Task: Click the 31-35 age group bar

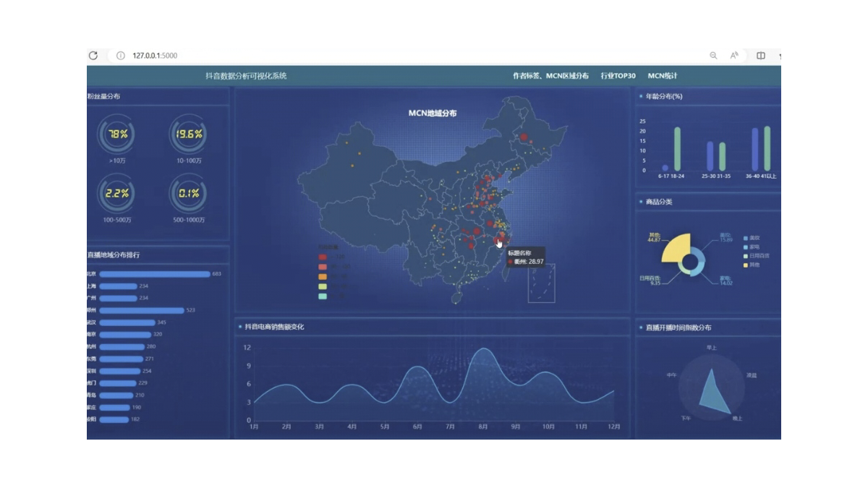Action: [x=723, y=157]
